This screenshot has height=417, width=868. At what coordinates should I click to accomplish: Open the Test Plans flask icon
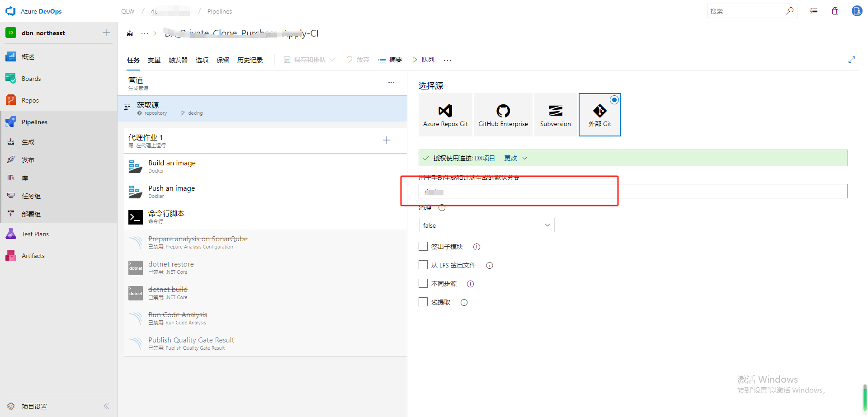(x=11, y=234)
